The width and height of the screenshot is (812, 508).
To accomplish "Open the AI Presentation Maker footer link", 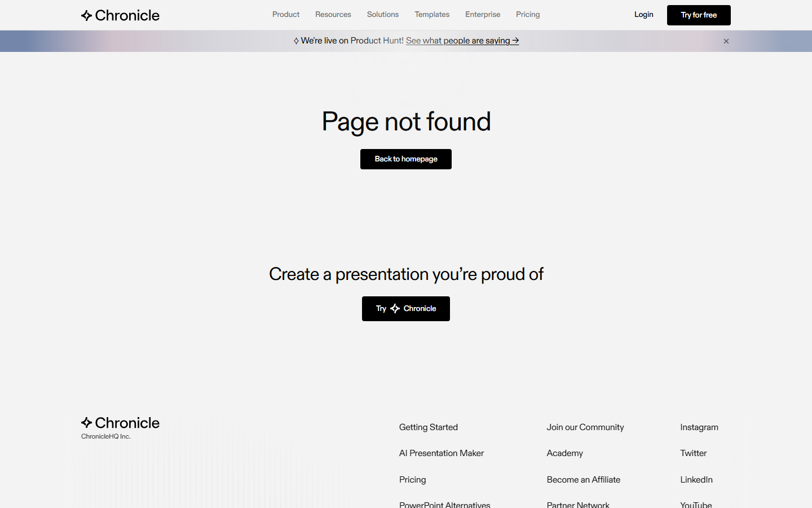I will 442,453.
